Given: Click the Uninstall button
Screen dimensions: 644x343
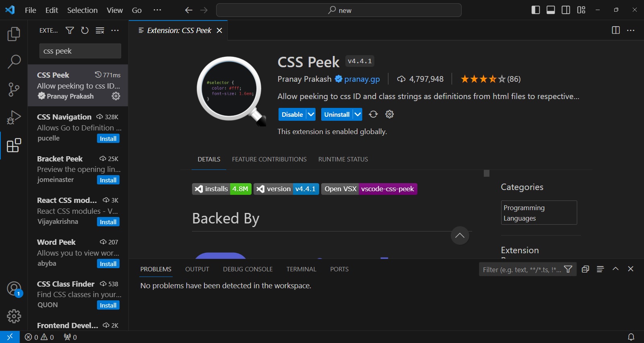Looking at the screenshot, I should pos(337,114).
